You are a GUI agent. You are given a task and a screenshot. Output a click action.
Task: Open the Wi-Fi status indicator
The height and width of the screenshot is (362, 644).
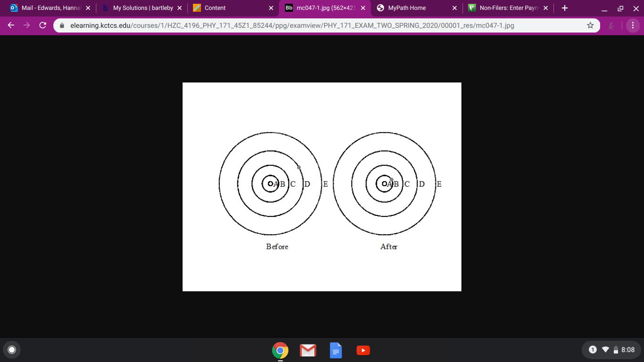[606, 350]
